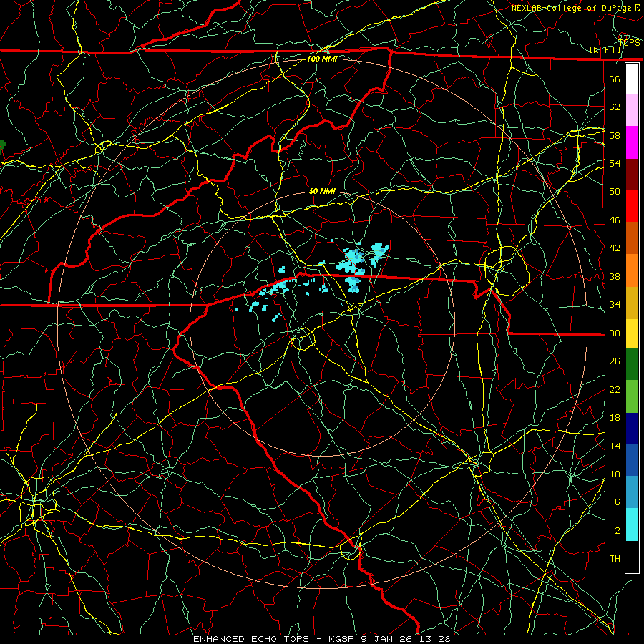Viewport: 644px width, 644px height.
Task: Click the legend value "54"
Action: (615, 163)
